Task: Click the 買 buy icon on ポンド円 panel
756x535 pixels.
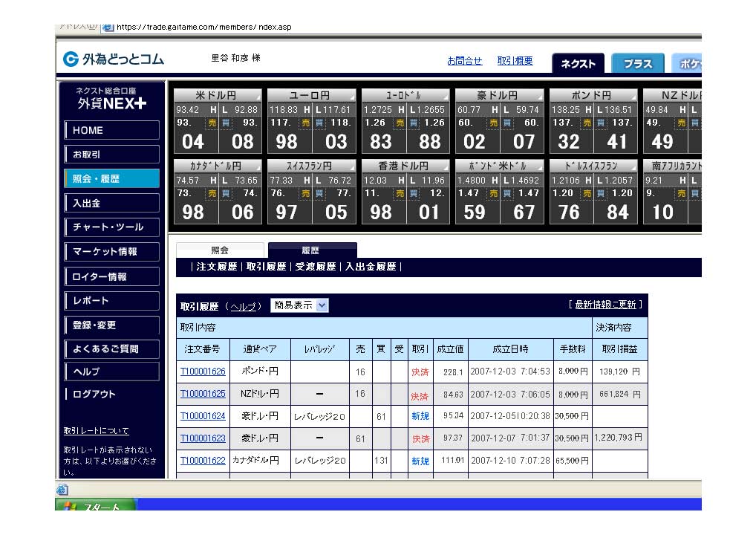Action: [x=600, y=123]
